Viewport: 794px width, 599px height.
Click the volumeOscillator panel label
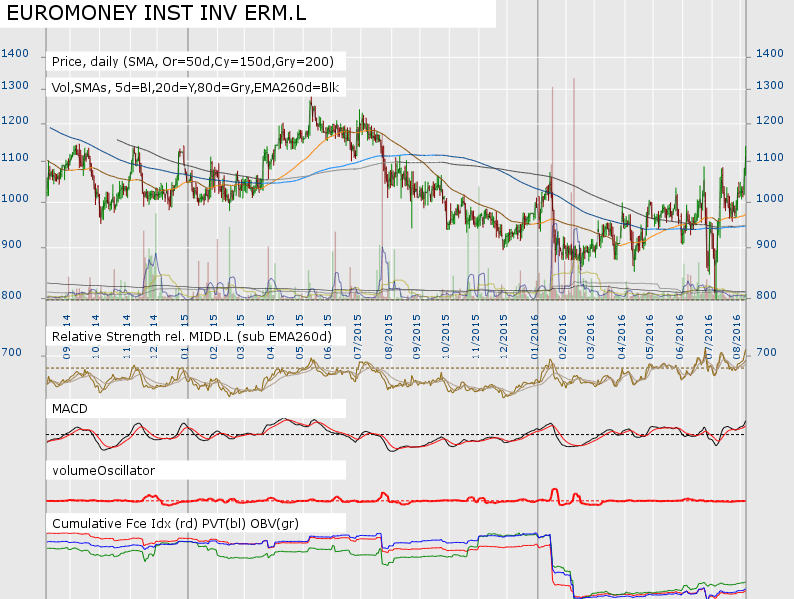click(103, 470)
